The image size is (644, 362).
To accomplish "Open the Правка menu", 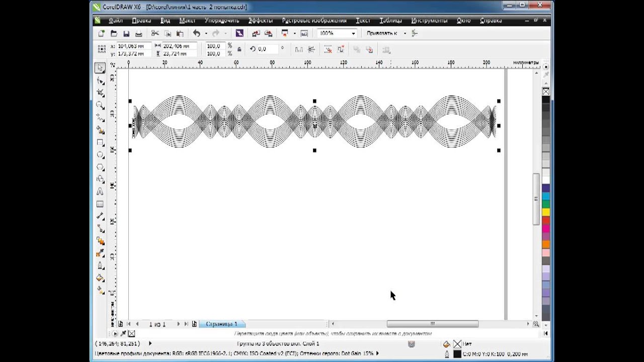I will coord(141,21).
